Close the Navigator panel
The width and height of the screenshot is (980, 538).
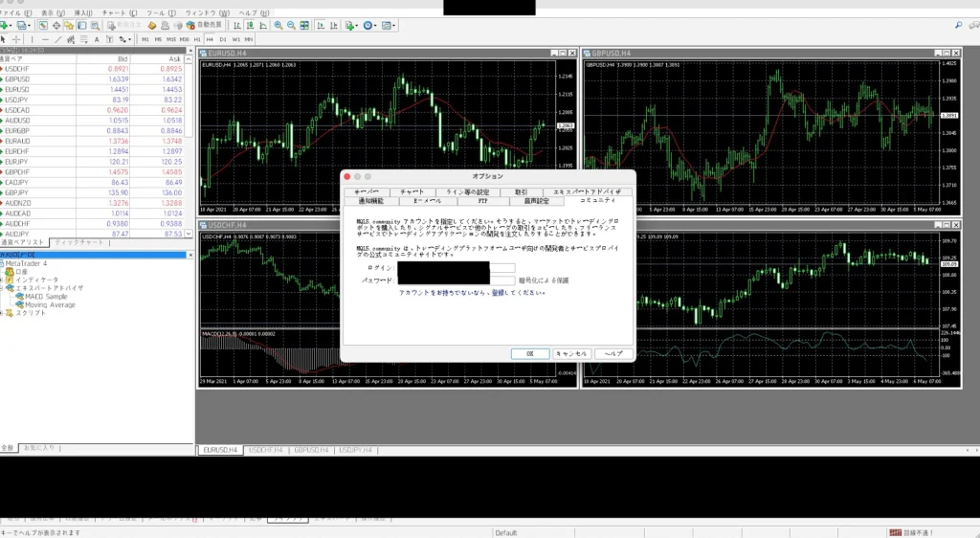click(x=190, y=255)
